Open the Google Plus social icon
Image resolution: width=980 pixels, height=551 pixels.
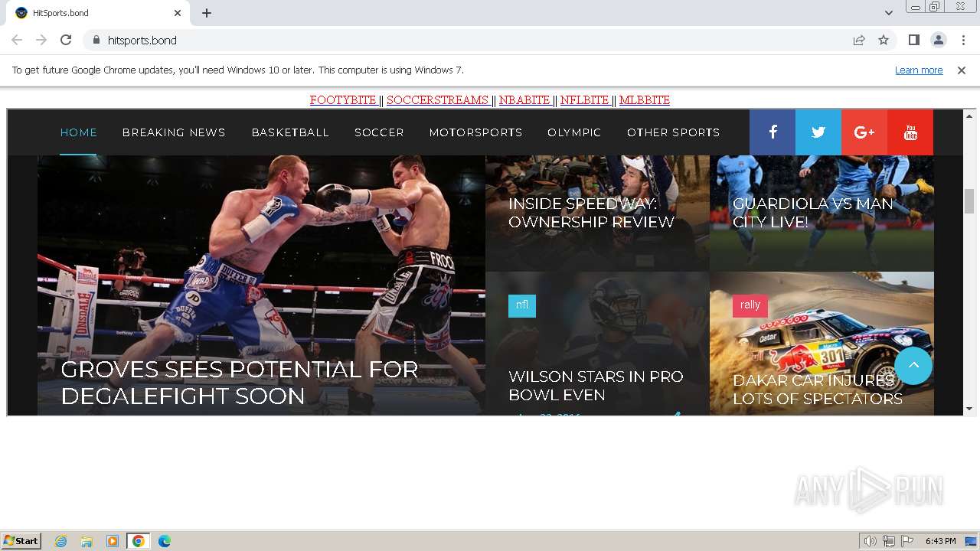click(864, 132)
